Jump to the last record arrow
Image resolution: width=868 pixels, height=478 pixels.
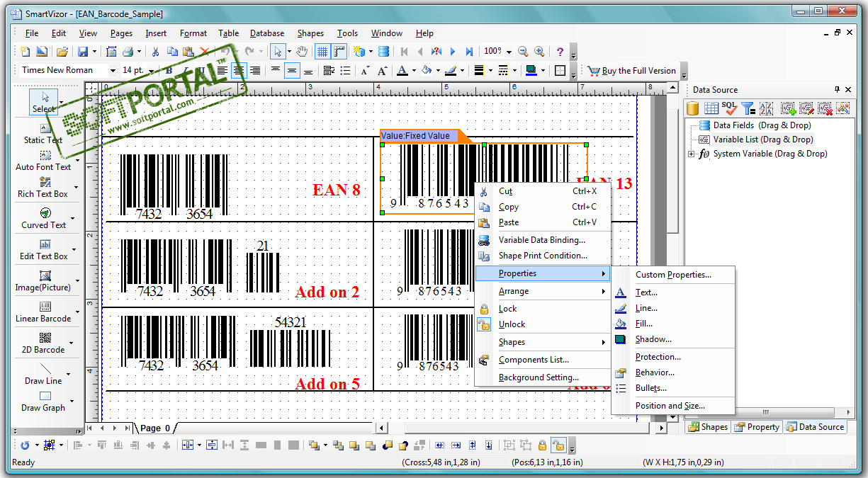coord(469,52)
